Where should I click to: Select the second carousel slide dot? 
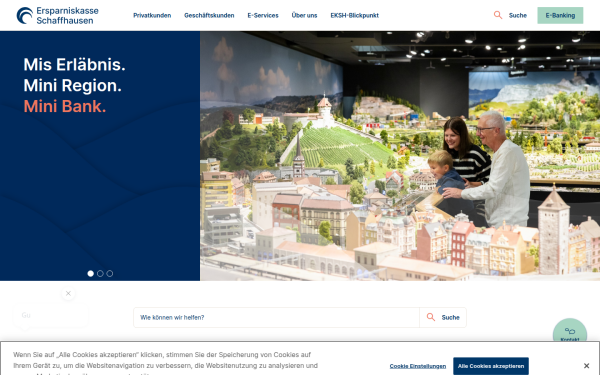coord(100,273)
